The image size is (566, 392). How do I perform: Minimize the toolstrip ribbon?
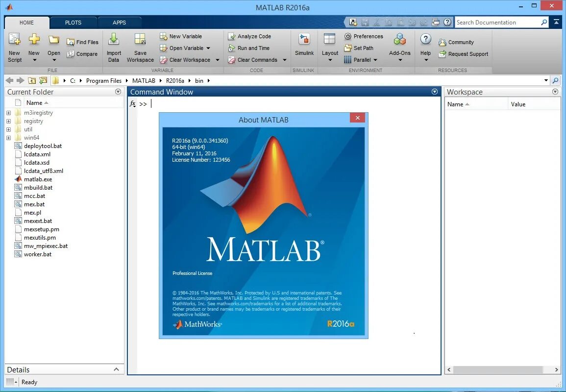pyautogui.click(x=556, y=23)
